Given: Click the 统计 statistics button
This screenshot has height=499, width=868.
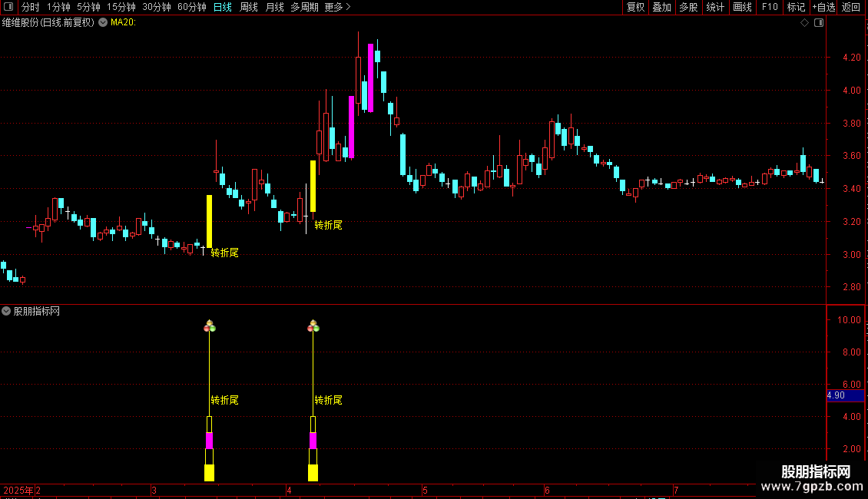Looking at the screenshot, I should coord(715,7).
